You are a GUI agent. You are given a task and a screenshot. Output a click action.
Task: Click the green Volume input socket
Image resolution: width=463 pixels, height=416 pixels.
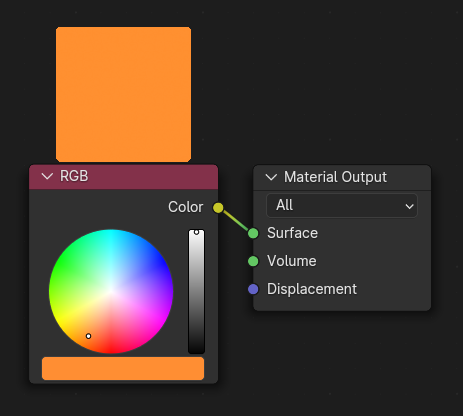[x=253, y=261]
